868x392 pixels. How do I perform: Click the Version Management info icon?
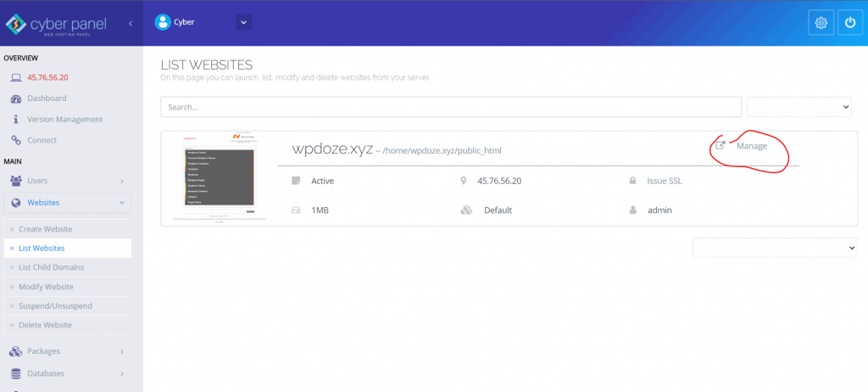(x=16, y=119)
